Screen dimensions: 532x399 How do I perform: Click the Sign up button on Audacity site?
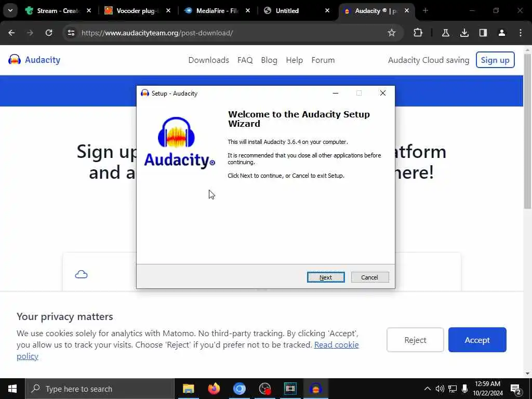coord(495,60)
